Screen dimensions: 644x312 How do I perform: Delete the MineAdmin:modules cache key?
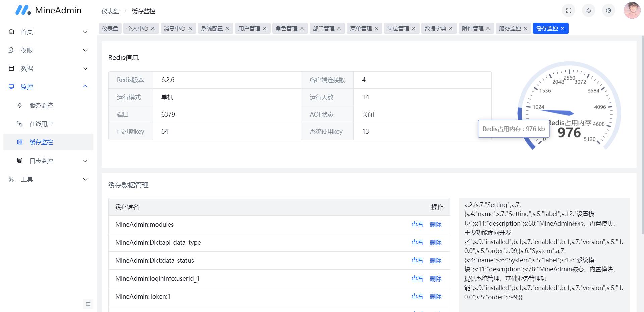(436, 225)
